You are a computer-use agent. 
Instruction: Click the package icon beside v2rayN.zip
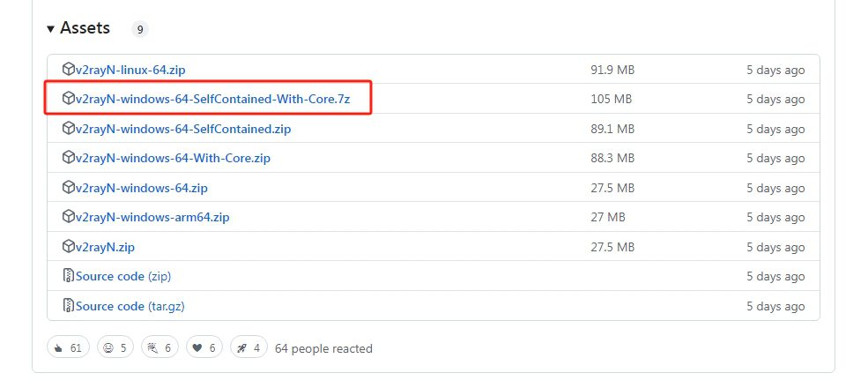(69, 247)
